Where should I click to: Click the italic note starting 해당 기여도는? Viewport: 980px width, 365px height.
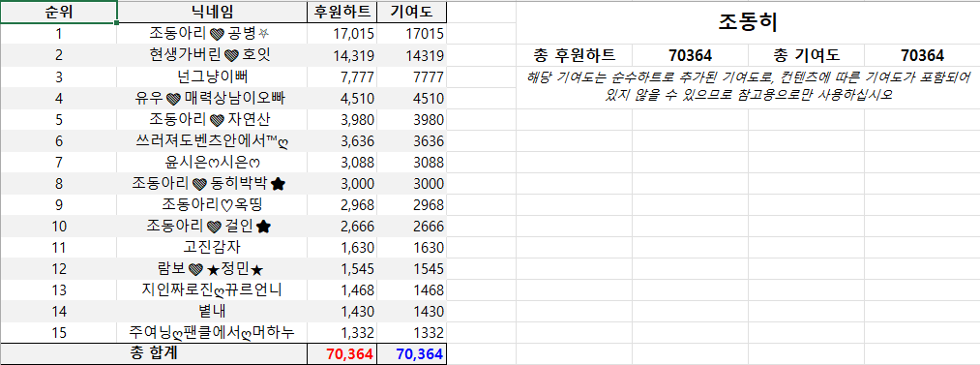(748, 87)
